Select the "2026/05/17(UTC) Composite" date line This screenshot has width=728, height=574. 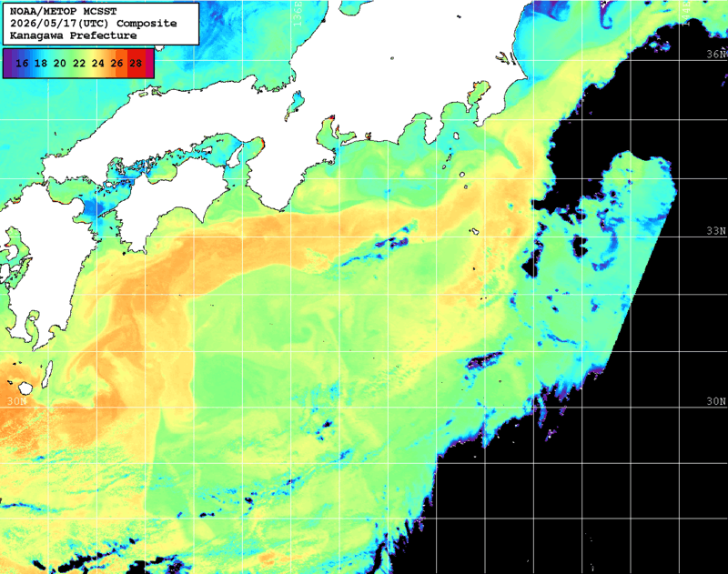pyautogui.click(x=94, y=24)
